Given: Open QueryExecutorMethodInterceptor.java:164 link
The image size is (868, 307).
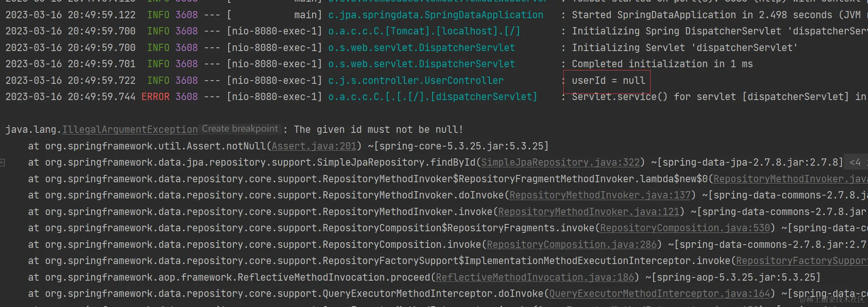Looking at the screenshot, I should pyautogui.click(x=660, y=294).
